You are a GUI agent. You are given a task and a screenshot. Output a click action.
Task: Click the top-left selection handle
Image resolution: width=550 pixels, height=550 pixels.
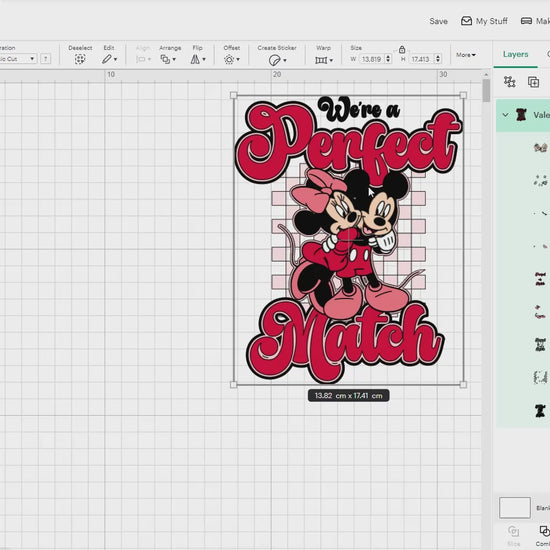(x=234, y=95)
